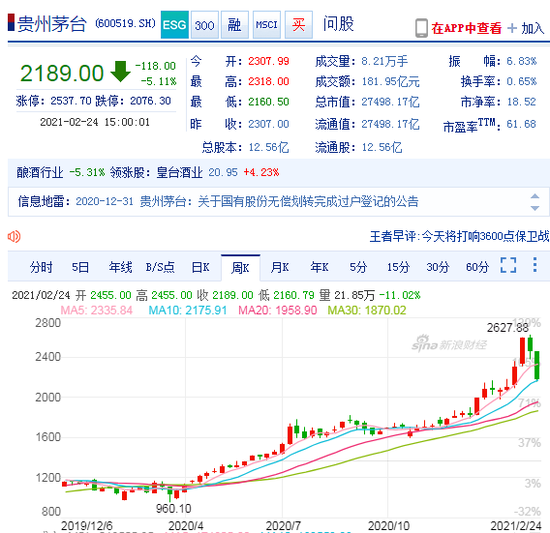Click the 贵州茅台 stock name heading

point(52,24)
